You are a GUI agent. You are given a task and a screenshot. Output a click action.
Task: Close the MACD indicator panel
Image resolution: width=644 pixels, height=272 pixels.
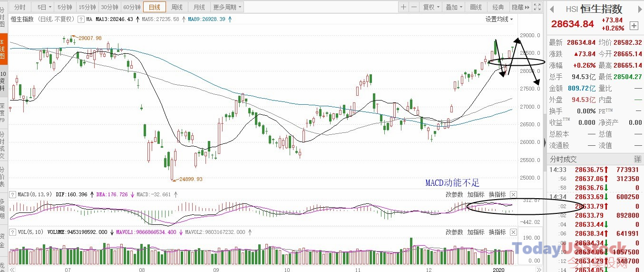click(513, 194)
